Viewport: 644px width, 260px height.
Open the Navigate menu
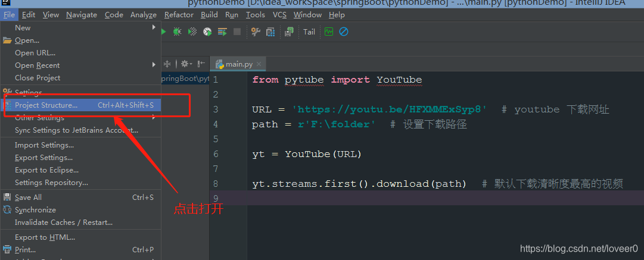point(82,15)
